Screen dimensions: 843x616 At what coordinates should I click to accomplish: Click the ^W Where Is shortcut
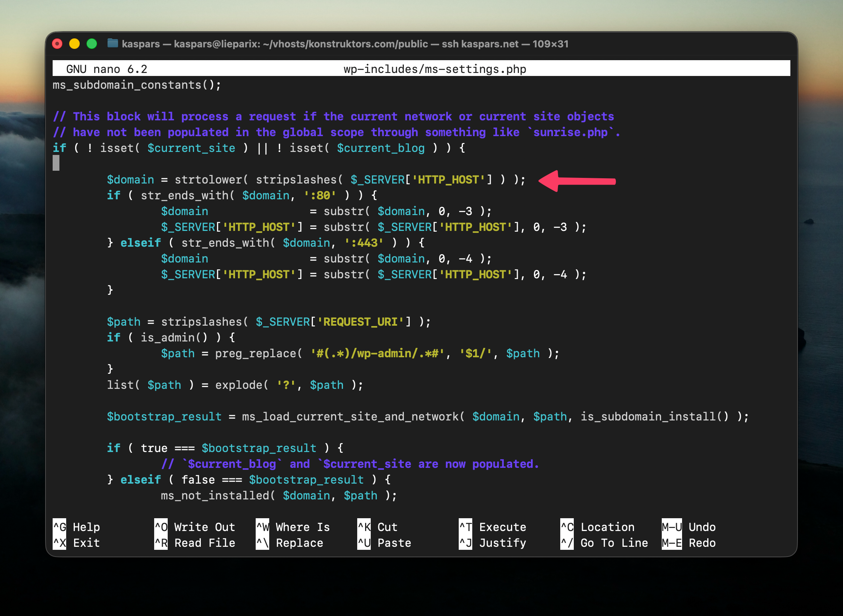pos(293,527)
